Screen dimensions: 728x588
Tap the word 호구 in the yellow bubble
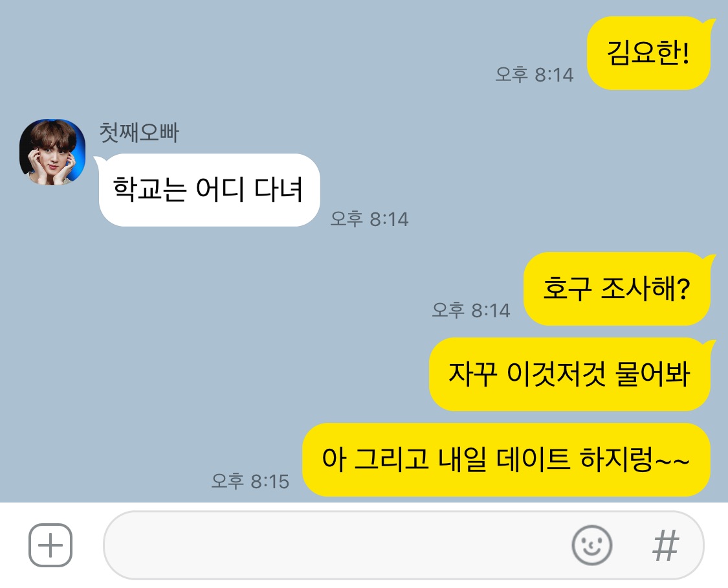click(x=568, y=288)
